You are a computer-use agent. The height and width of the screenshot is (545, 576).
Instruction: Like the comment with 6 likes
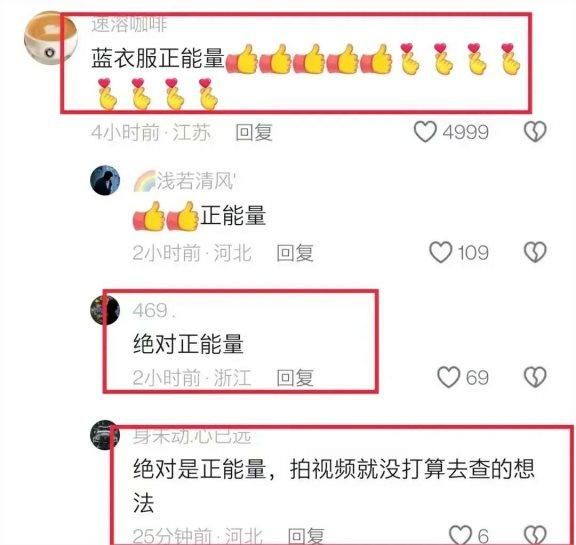coord(461,535)
